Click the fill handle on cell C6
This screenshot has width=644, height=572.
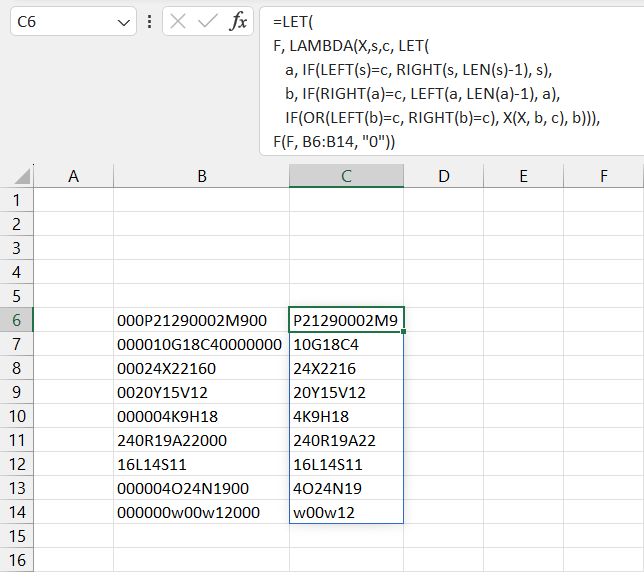point(403,331)
